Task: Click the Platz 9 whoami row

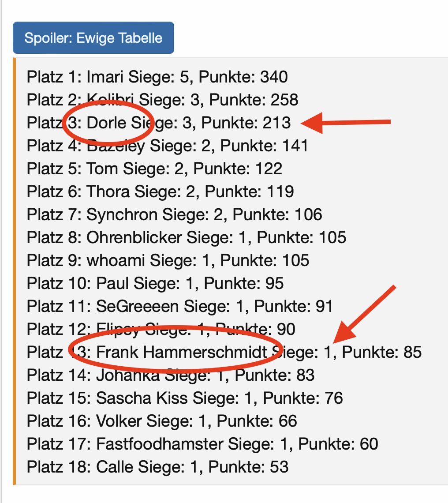Action: click(168, 260)
